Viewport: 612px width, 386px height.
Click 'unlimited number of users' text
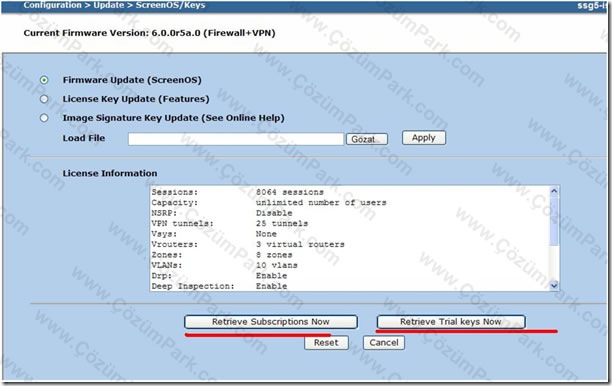coord(321,203)
